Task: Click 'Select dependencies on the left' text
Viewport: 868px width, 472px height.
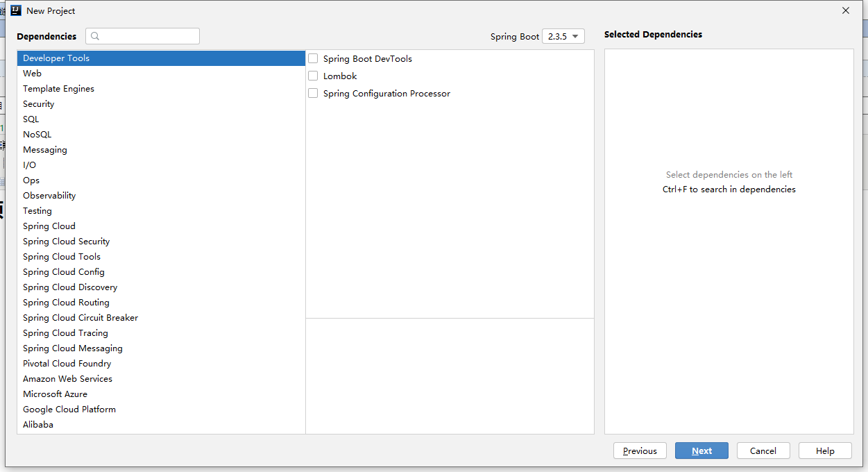Action: (729, 175)
